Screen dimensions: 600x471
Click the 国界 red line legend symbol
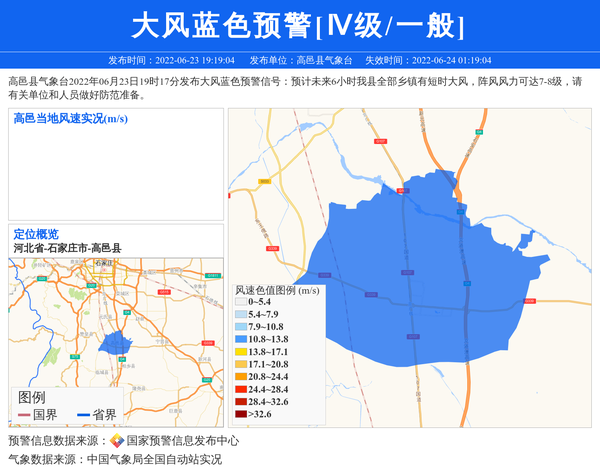pyautogui.click(x=24, y=415)
